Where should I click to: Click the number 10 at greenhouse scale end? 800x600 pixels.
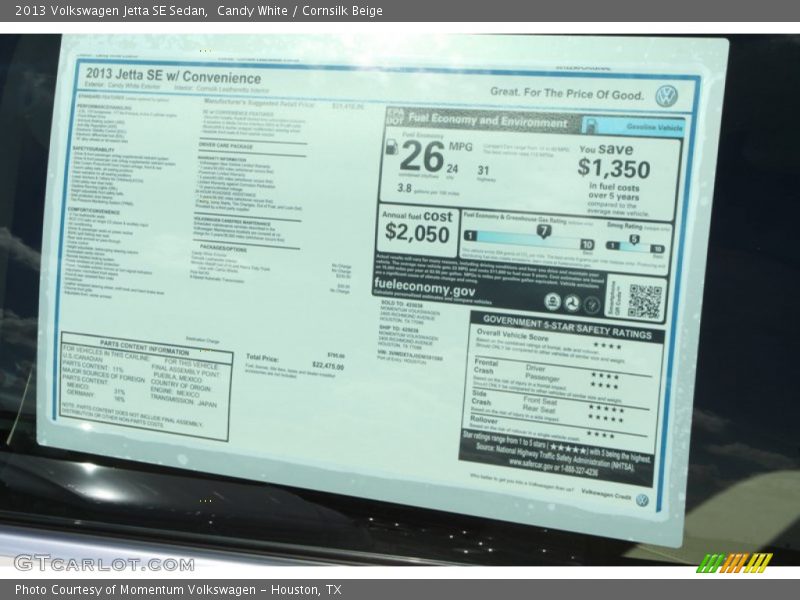[587, 244]
